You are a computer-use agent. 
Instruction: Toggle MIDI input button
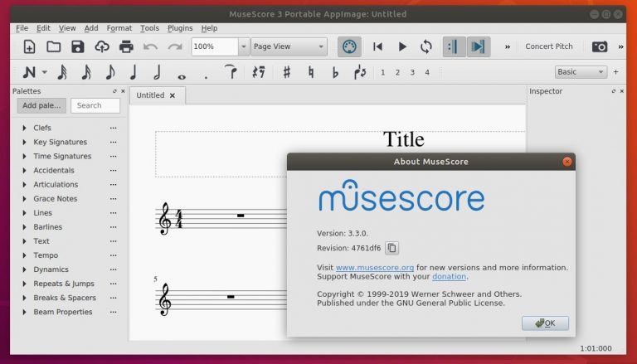pos(349,46)
